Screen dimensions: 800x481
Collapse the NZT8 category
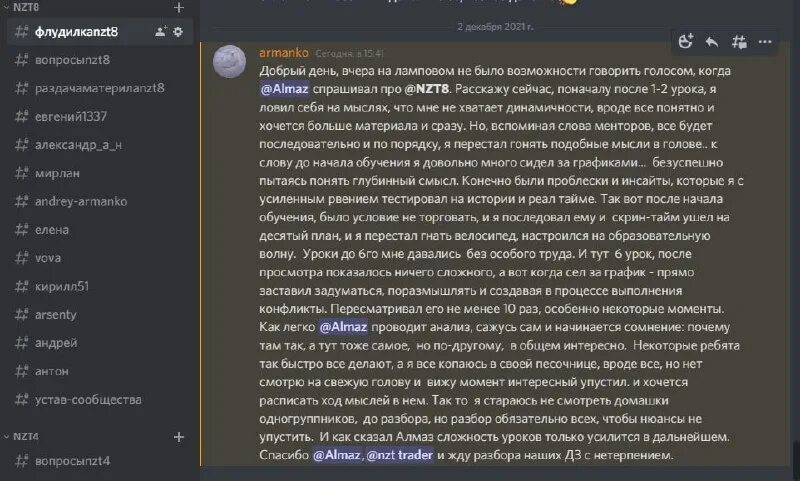pos(21,7)
